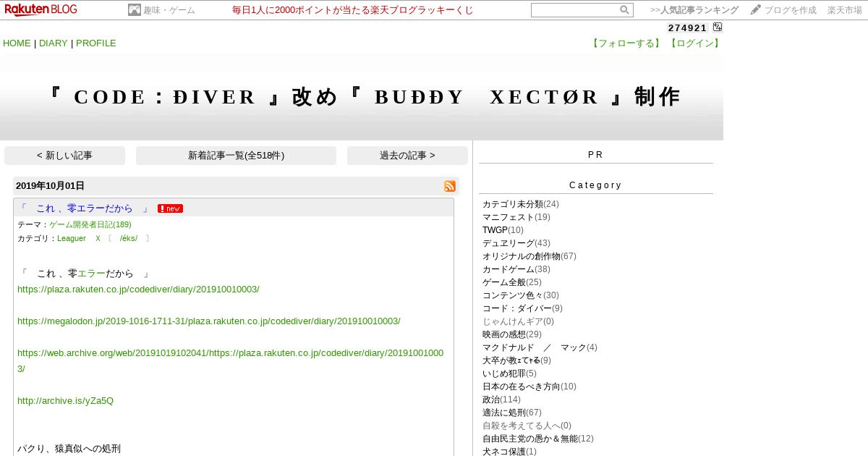This screenshot has width=868, height=456.
Task: Click the visitor counter 274921
Action: pyautogui.click(x=687, y=28)
